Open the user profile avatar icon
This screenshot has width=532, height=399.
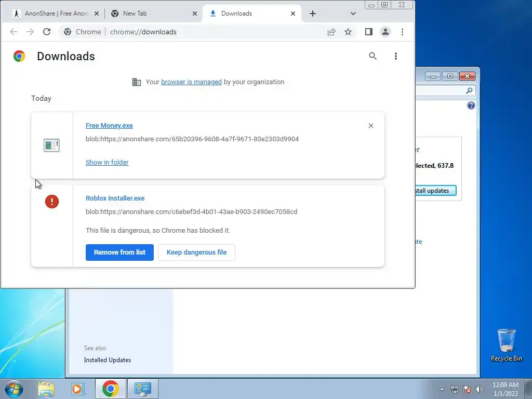(385, 32)
